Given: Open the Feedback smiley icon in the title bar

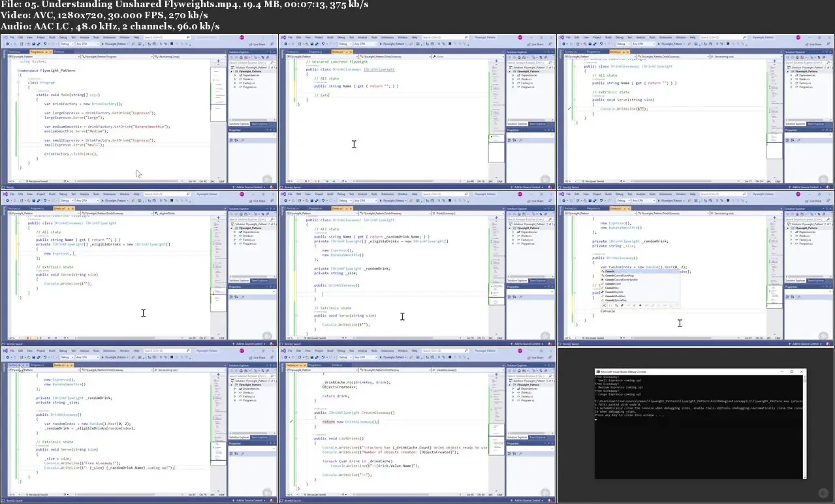Looking at the screenshot, I should (242, 37).
